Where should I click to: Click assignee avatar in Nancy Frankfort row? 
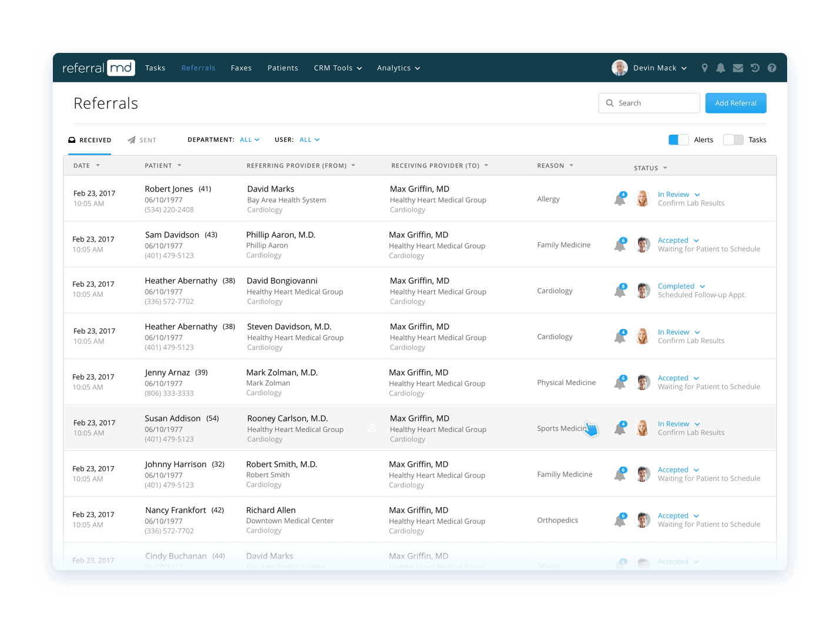tap(643, 520)
